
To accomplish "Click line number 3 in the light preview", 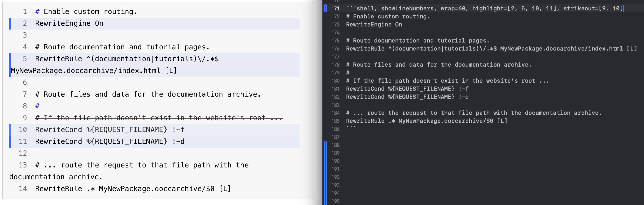I will click(x=25, y=35).
